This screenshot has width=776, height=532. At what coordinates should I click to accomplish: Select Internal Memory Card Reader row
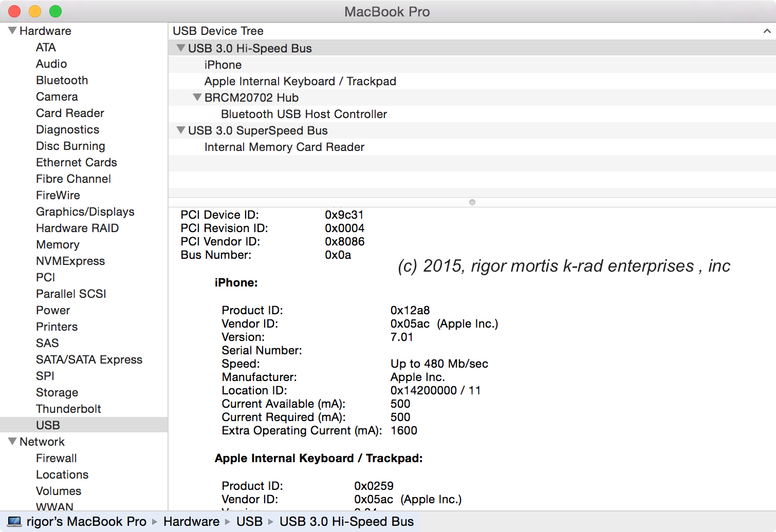[x=472, y=147]
